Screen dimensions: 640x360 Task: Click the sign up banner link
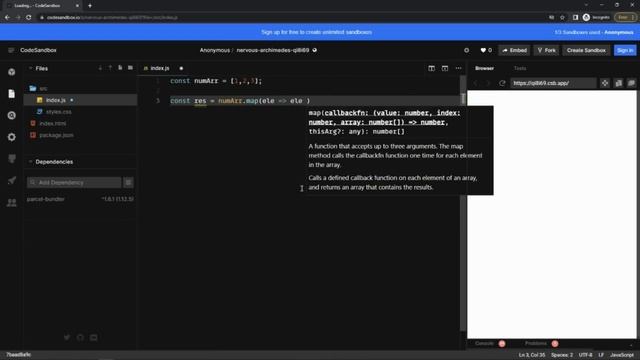coord(316,32)
